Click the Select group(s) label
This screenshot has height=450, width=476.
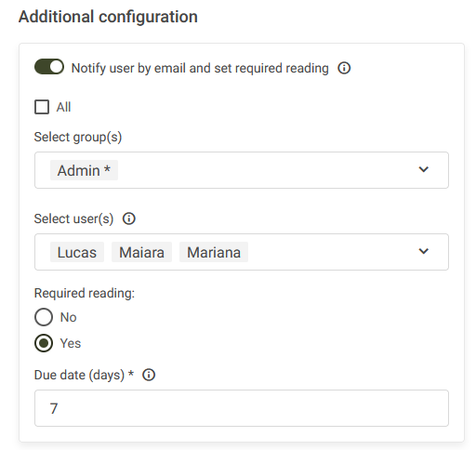pyautogui.click(x=78, y=137)
